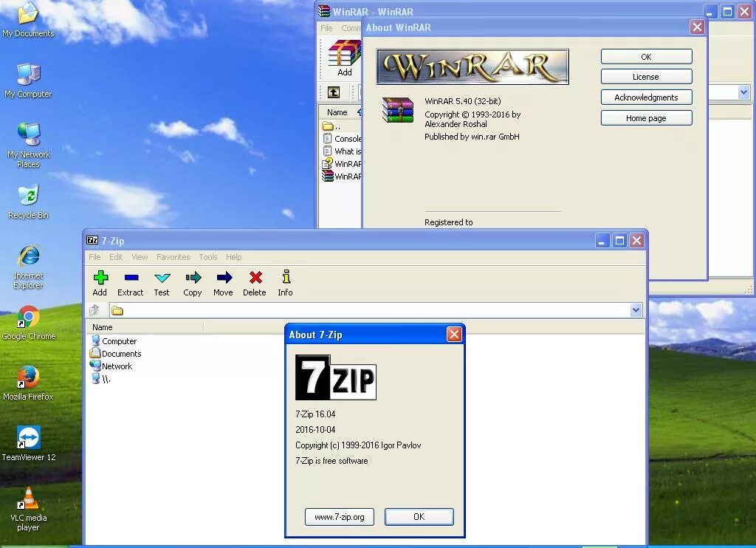Click the Extract icon in 7-Zip toolbar
Image resolution: width=756 pixels, height=548 pixels.
(x=131, y=278)
